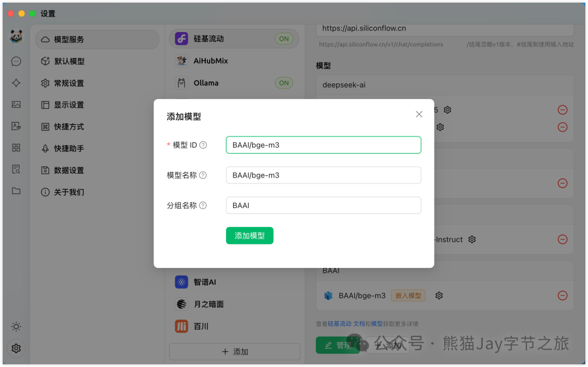
Task: Remove the BAAI/bge-m3 model
Action: [x=562, y=296]
